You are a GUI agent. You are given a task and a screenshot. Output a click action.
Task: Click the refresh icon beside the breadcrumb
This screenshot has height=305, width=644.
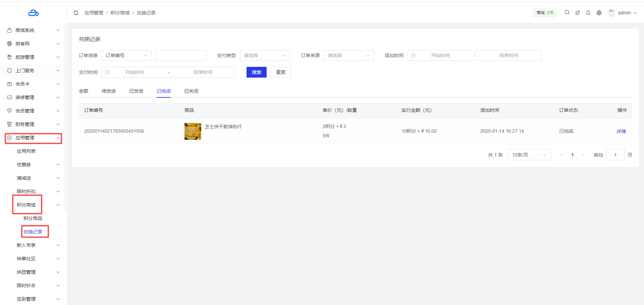coord(76,13)
